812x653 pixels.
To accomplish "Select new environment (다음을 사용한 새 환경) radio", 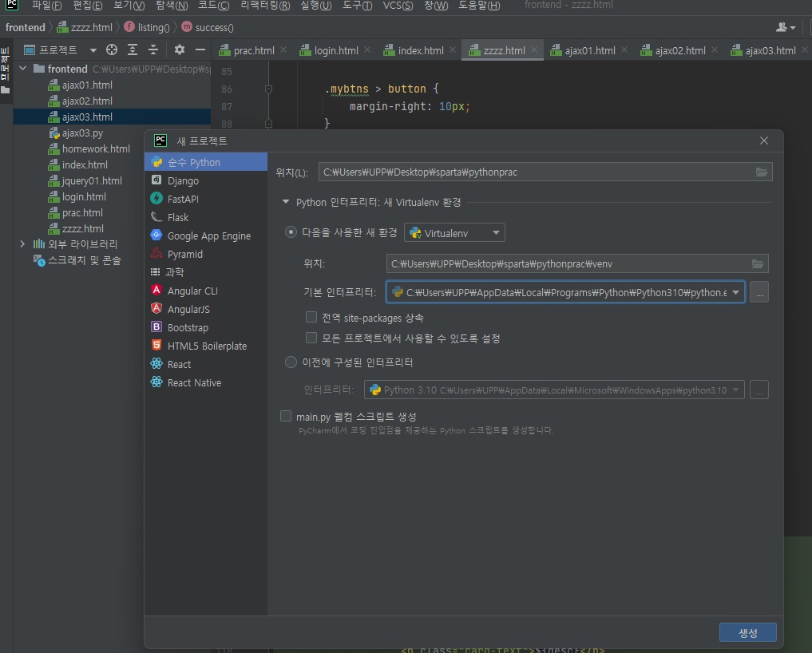I will point(291,232).
